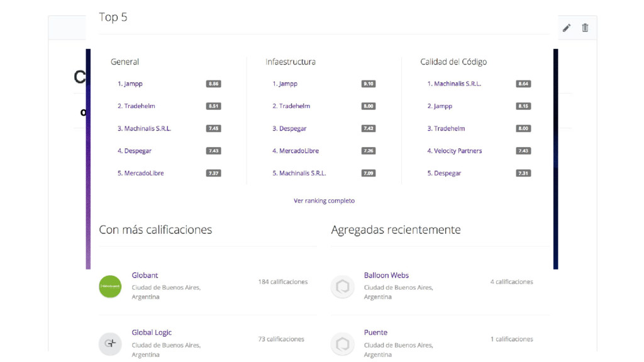Click the Agregadas recientemente heading
Image resolution: width=644 pixels, height=362 pixels.
396,230
